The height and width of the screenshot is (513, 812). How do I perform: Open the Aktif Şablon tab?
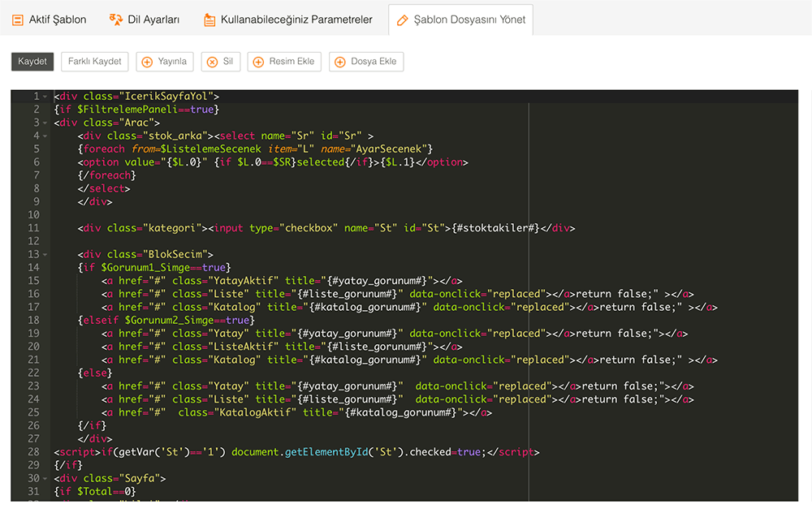(50, 19)
